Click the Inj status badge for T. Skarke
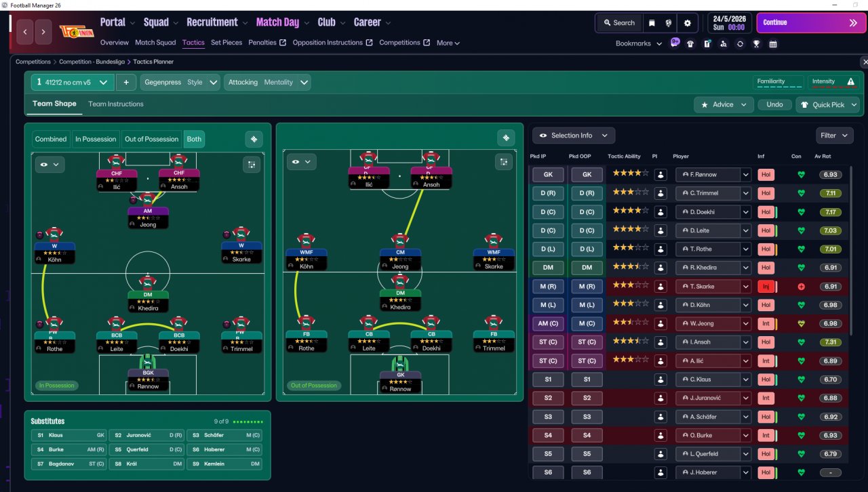Image resolution: width=868 pixels, height=492 pixels. coord(766,286)
